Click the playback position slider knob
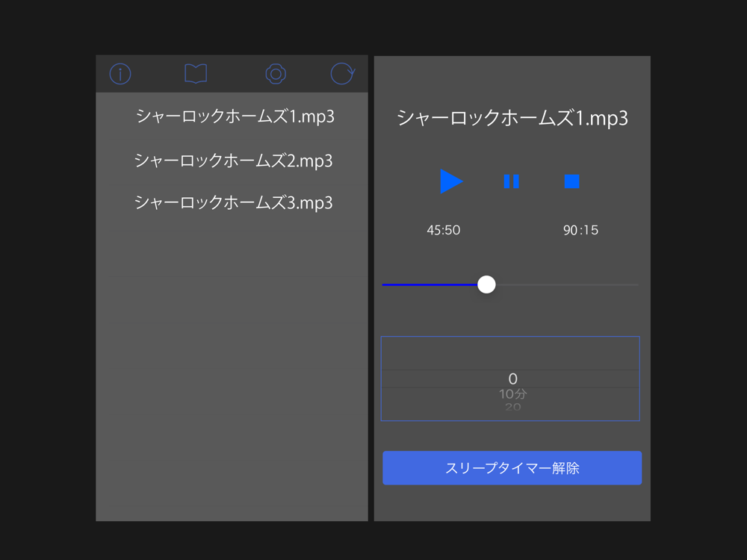The height and width of the screenshot is (560, 747). point(486,284)
